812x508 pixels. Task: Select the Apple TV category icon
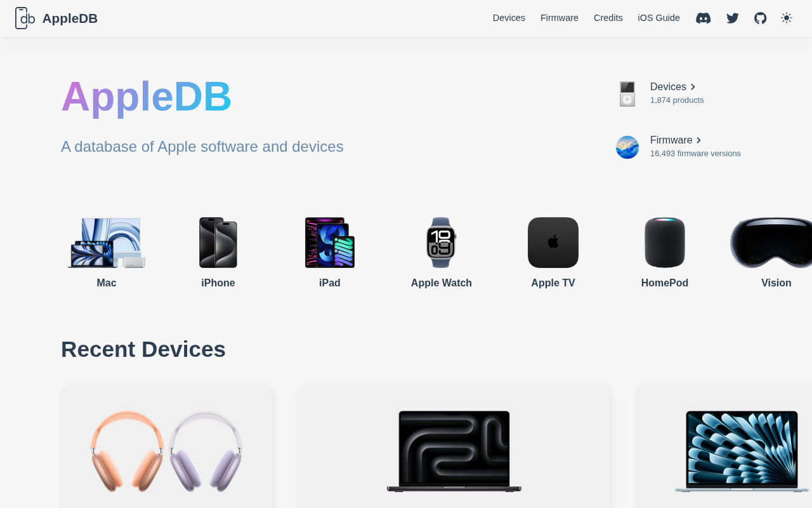coord(553,243)
